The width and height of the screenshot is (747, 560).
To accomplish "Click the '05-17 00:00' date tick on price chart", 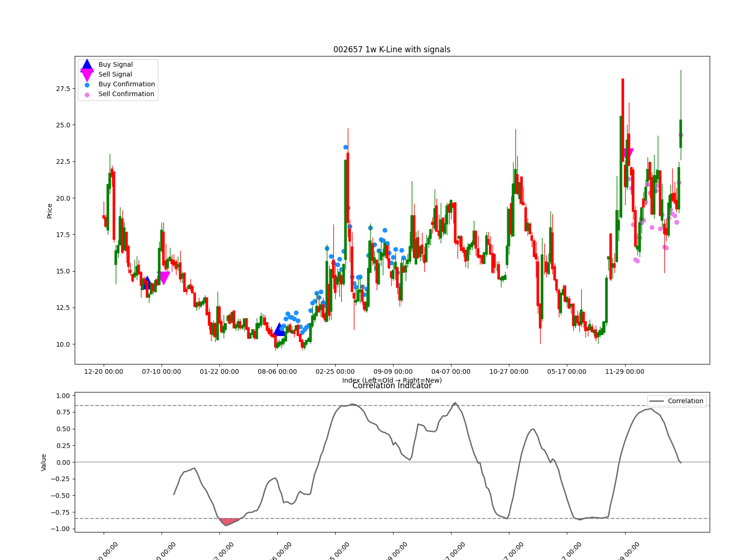I will [x=567, y=371].
